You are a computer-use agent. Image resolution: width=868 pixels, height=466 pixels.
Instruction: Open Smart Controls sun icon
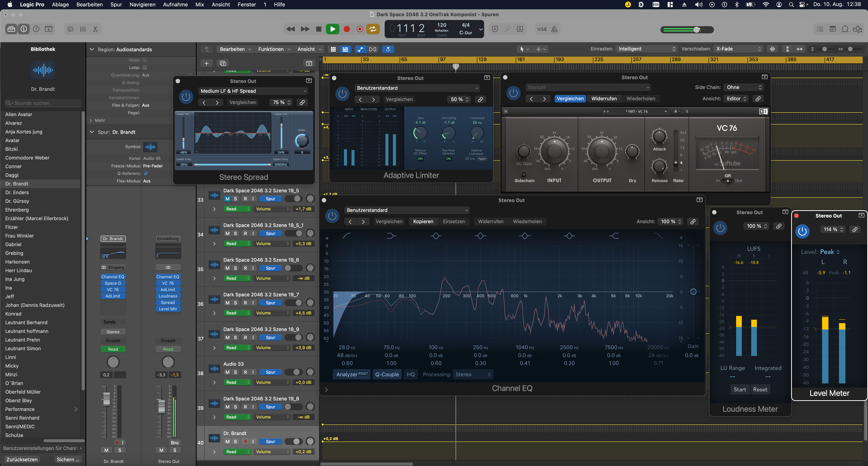70,29
